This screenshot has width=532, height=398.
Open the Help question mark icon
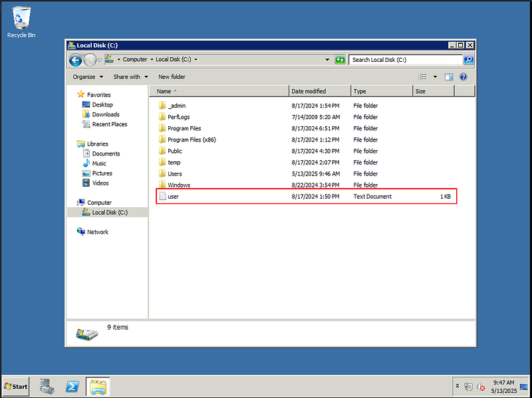[x=464, y=77]
